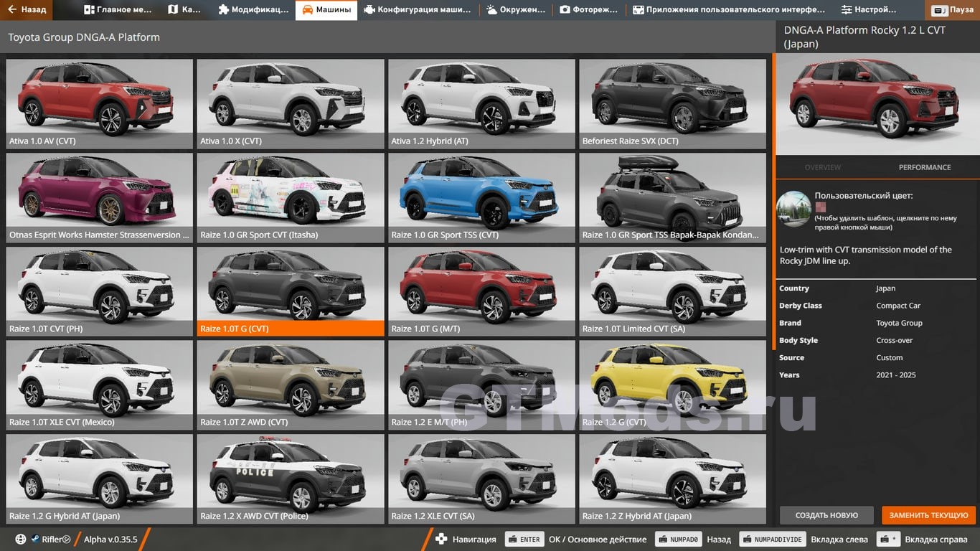Open the Настройки tab
Image resolution: width=980 pixels, height=551 pixels.
(869, 10)
